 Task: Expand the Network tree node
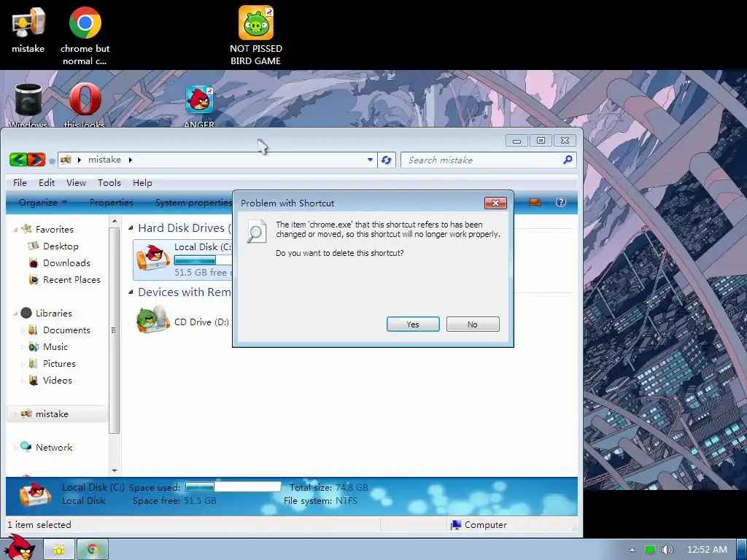pyautogui.click(x=15, y=448)
